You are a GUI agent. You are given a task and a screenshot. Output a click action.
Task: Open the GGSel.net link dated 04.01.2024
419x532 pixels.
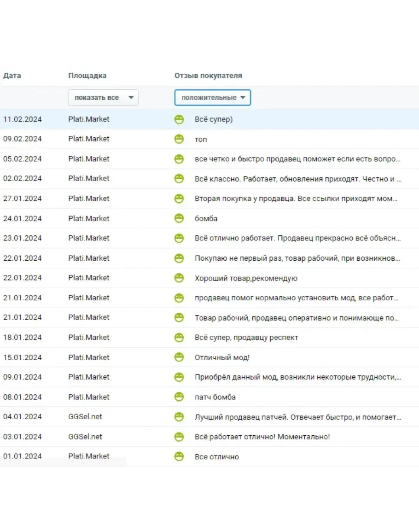tap(85, 417)
